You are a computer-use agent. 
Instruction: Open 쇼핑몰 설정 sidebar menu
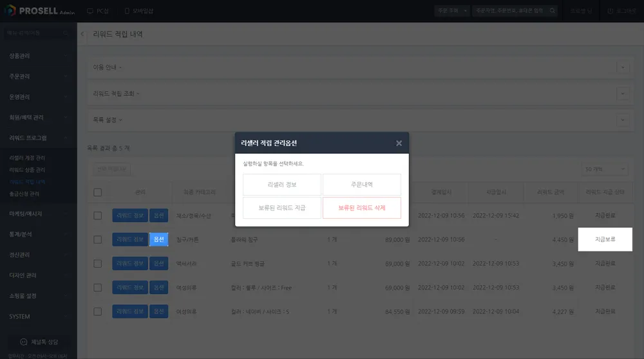[38, 296]
